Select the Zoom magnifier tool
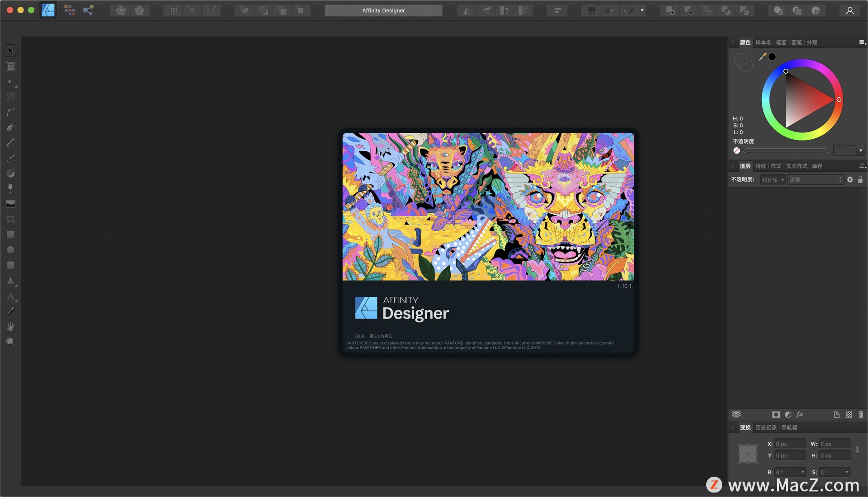This screenshot has width=868, height=497. click(11, 342)
